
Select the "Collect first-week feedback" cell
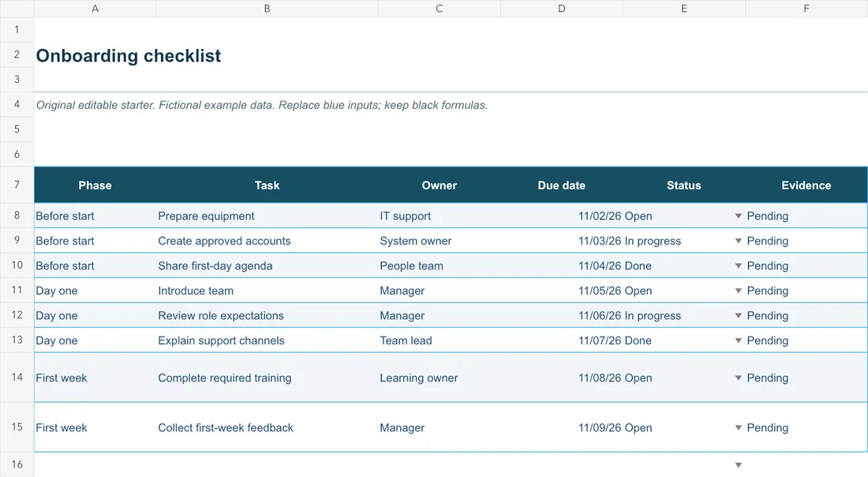click(x=267, y=428)
